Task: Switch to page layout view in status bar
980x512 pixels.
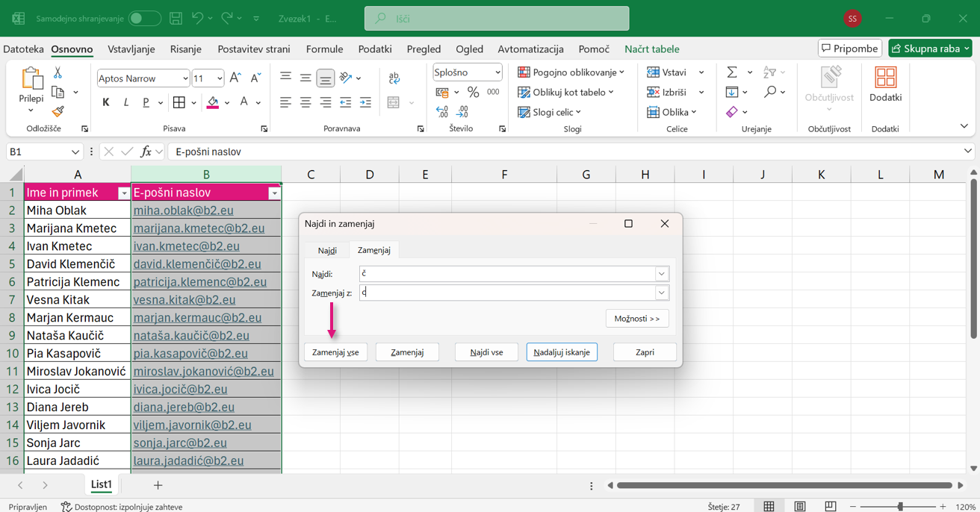Action: (799, 507)
